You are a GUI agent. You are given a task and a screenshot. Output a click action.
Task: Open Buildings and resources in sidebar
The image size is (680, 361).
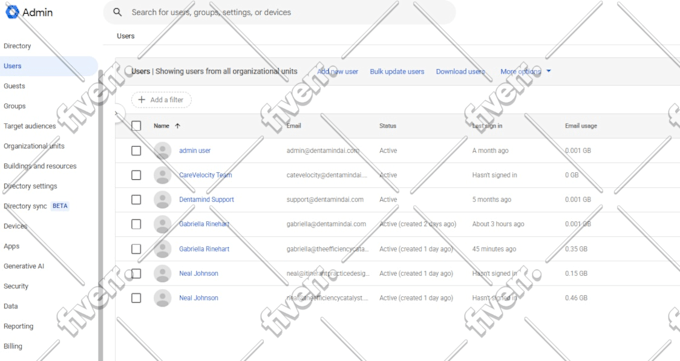40,166
